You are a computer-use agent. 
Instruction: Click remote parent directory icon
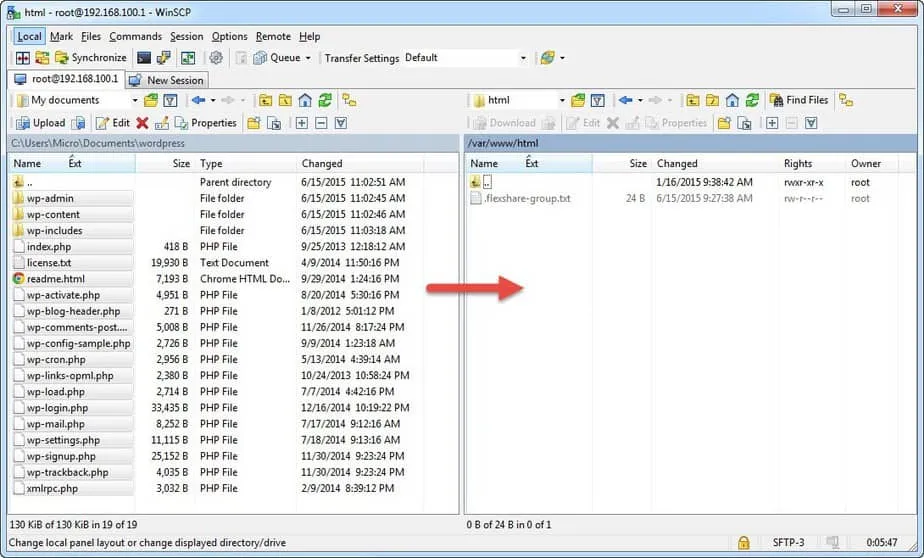coord(692,100)
